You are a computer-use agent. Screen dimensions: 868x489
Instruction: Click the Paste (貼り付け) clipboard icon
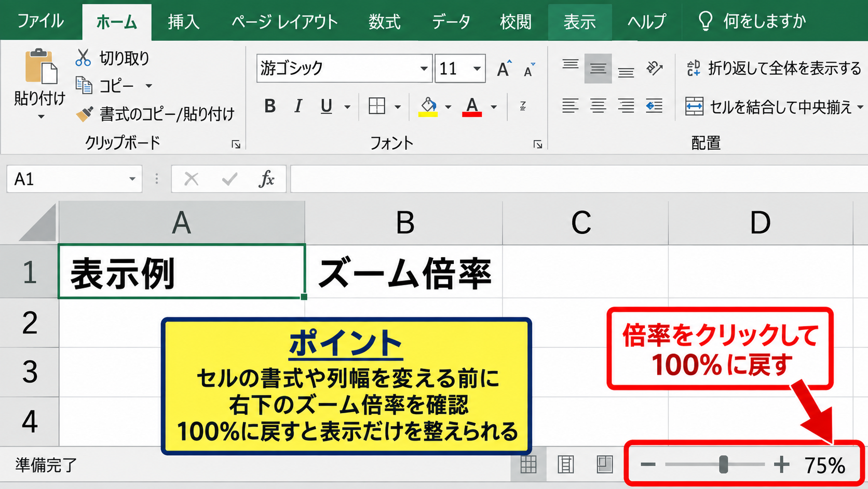tap(40, 66)
